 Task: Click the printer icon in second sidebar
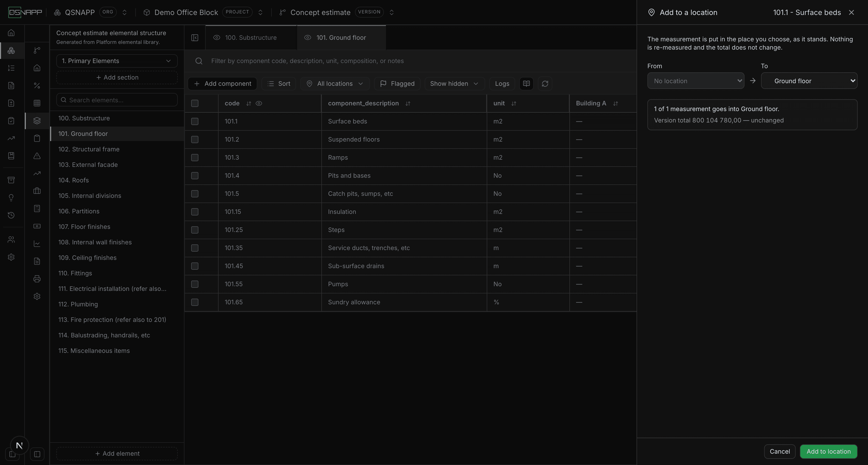[x=37, y=279]
